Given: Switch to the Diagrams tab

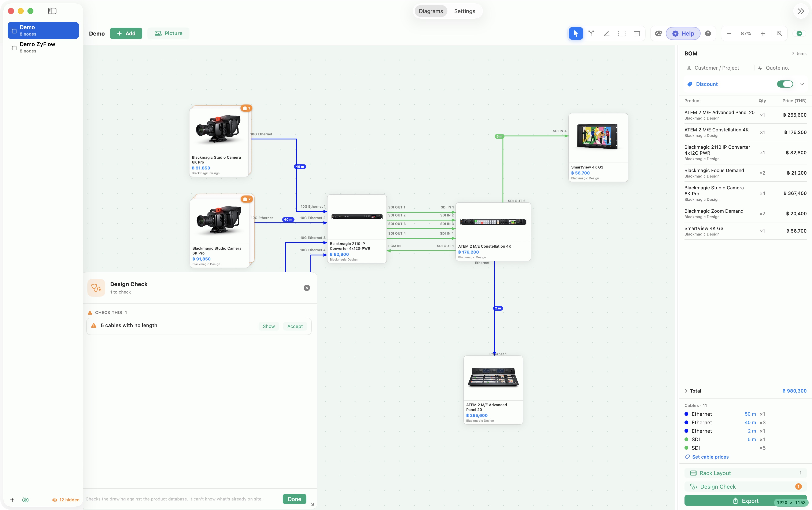Looking at the screenshot, I should [x=431, y=11].
